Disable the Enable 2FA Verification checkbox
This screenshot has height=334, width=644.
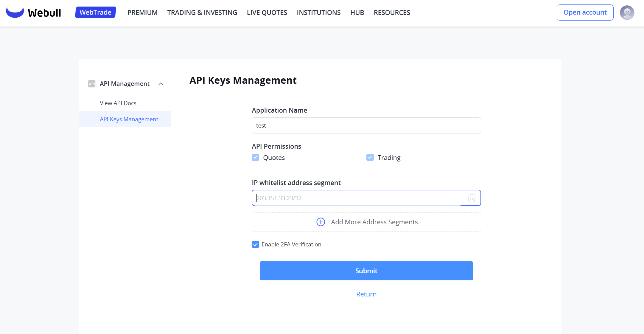coord(256,244)
